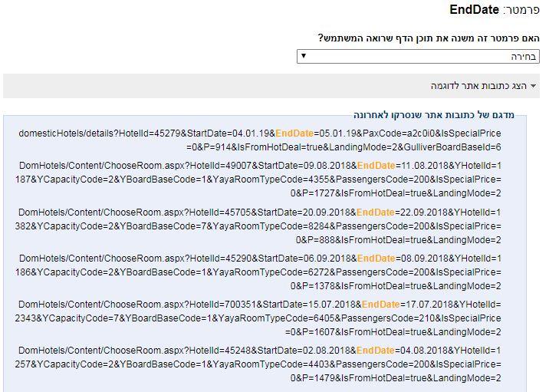Select the EndDate parameter heading

click(474, 9)
